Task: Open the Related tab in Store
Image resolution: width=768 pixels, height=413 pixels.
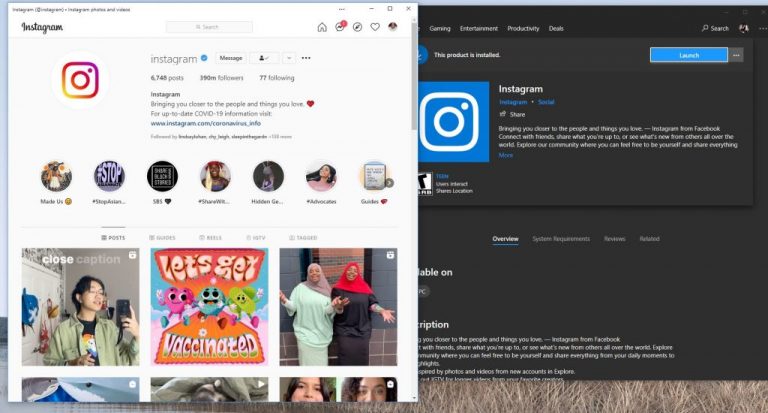Action: pyautogui.click(x=649, y=239)
